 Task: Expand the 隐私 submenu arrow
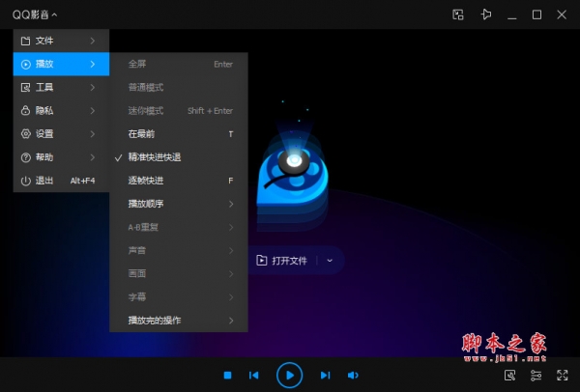pos(93,110)
